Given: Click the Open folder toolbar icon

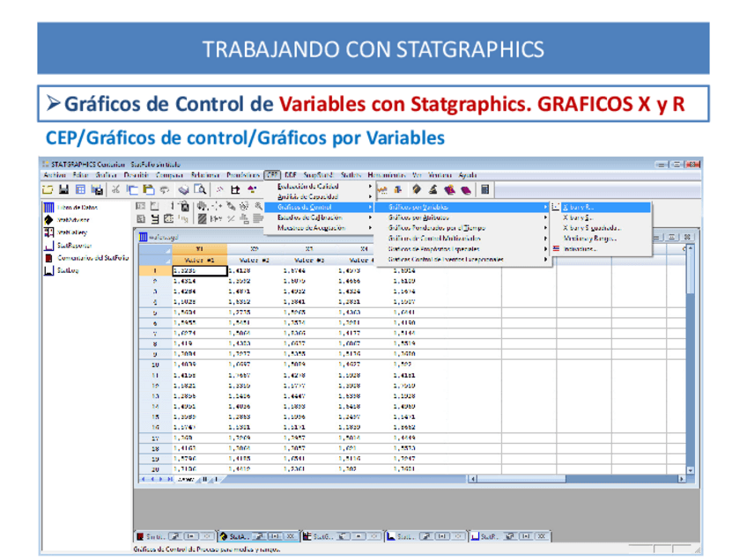Looking at the screenshot, I should tap(48, 189).
